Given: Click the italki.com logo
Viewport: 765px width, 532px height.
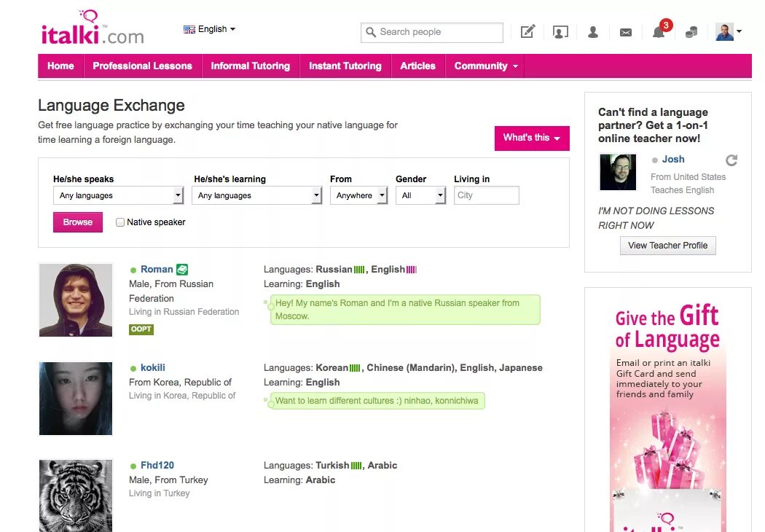Looking at the screenshot, I should click(x=93, y=28).
